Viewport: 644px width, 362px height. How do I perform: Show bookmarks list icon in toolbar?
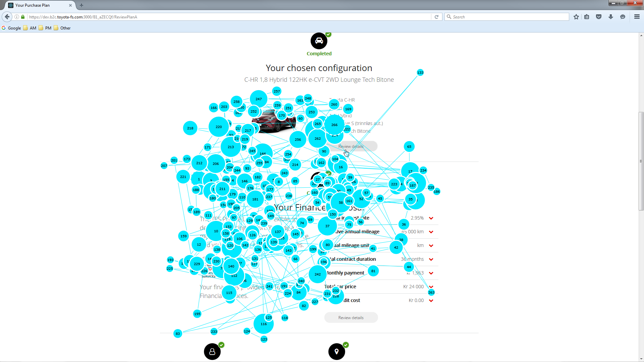(x=587, y=17)
